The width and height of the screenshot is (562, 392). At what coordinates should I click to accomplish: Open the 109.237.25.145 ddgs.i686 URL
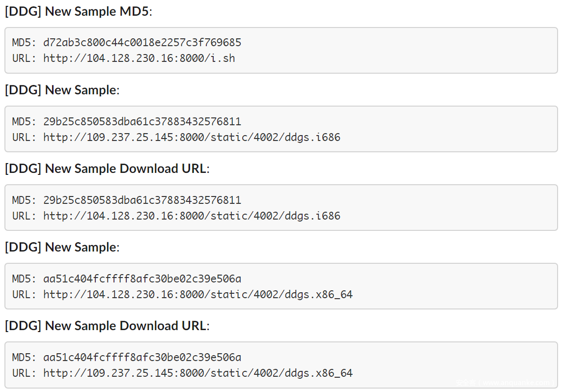192,137
